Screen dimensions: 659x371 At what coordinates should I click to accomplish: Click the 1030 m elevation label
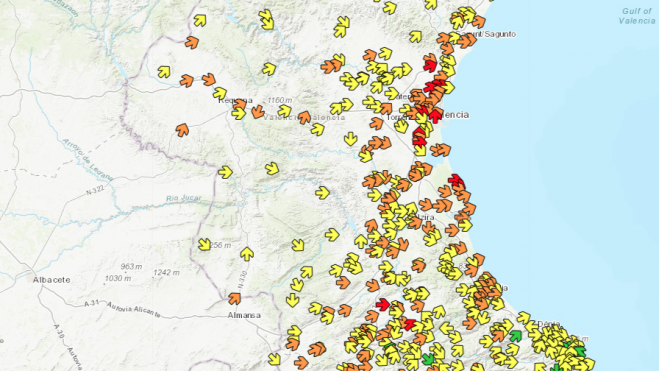click(118, 278)
